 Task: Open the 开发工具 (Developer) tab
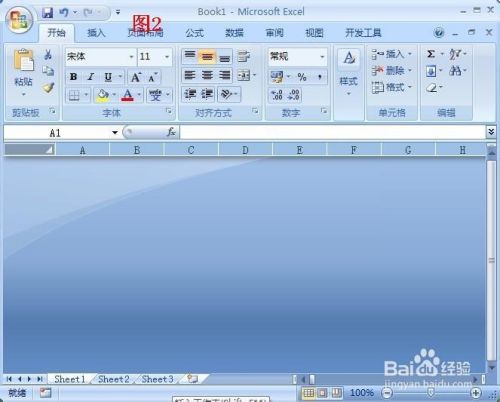click(363, 33)
